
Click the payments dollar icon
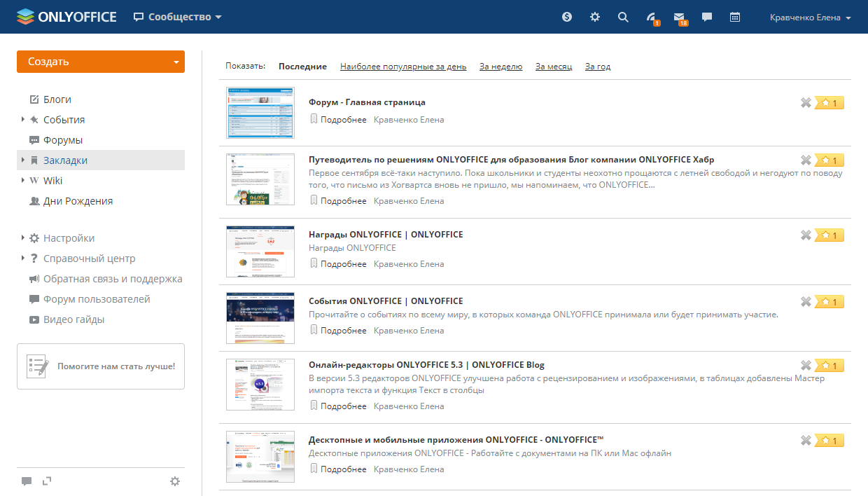567,18
